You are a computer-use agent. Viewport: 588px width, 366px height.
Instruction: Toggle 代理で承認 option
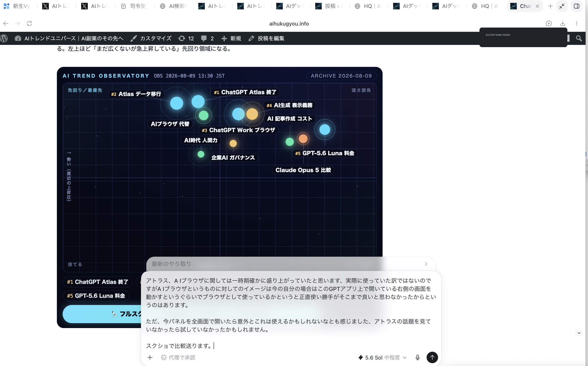[x=178, y=357]
